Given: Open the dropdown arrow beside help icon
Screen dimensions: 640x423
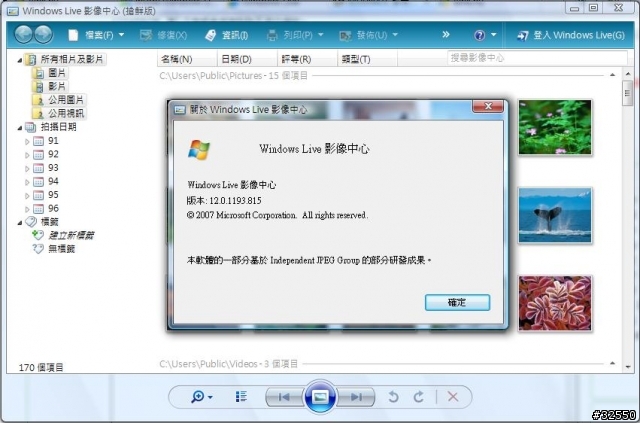Looking at the screenshot, I should tap(493, 35).
